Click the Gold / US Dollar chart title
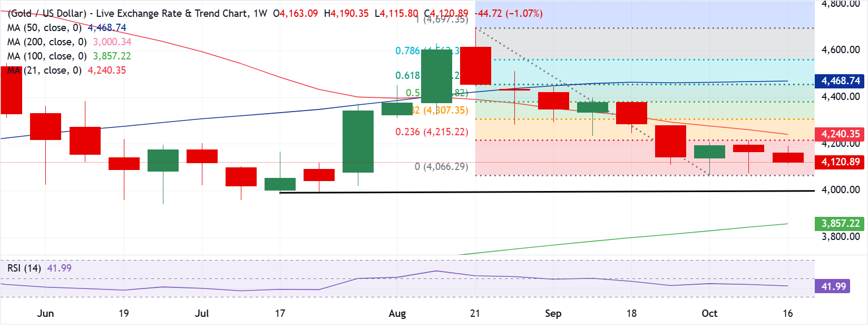The image size is (868, 330). (138, 13)
